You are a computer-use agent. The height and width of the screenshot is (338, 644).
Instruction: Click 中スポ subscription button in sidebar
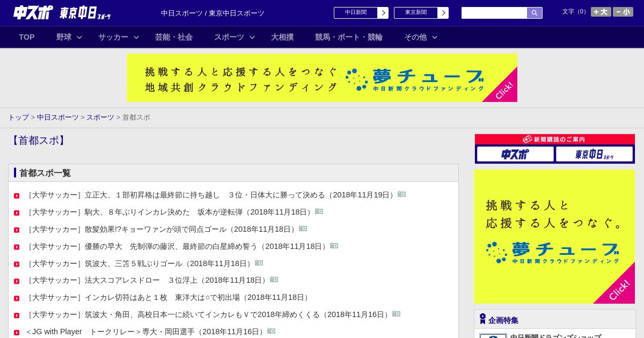[515, 155]
